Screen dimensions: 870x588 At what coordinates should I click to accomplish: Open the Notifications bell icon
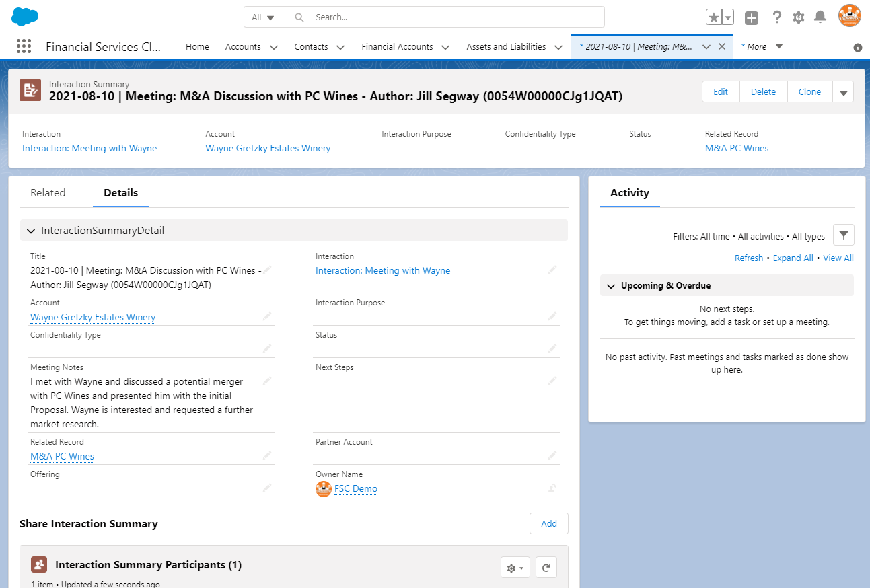(820, 17)
